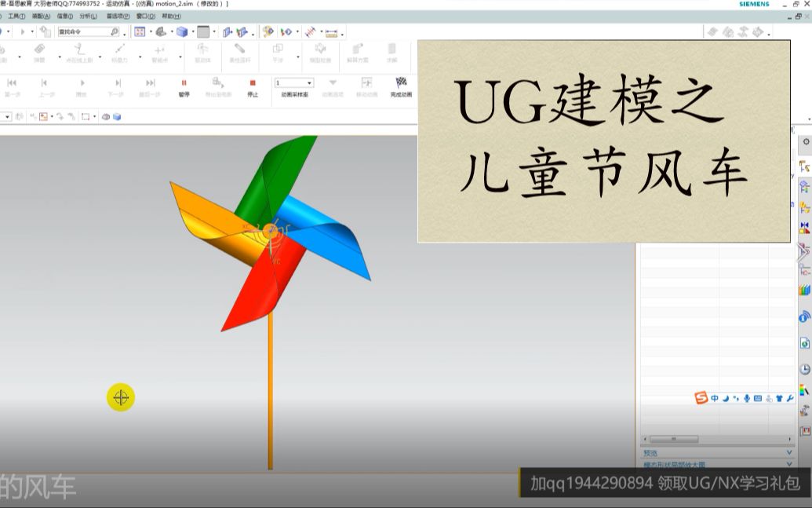Open the 动画采样率 sampling rate dropdown
Image resolution: width=812 pixels, height=508 pixels.
pos(310,82)
